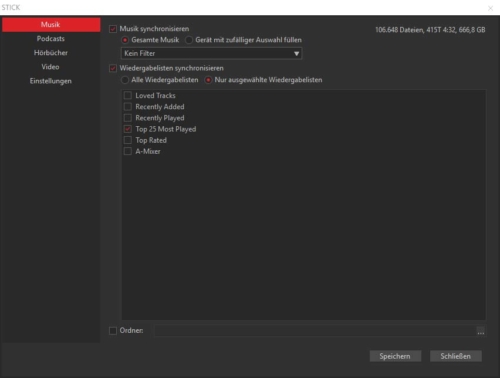Click the Recently Added label
The width and height of the screenshot is (500, 378).
point(160,107)
